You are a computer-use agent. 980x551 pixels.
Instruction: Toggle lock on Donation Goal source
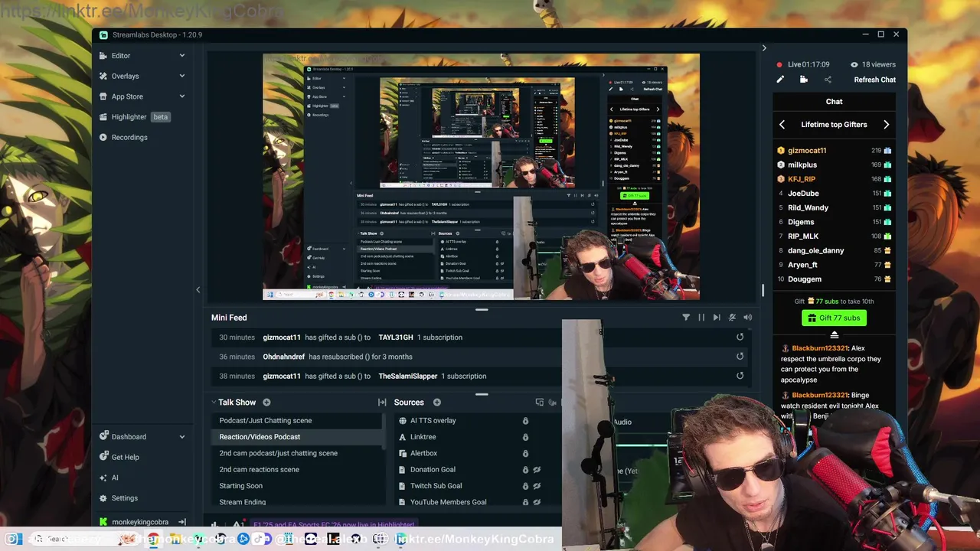(x=525, y=470)
